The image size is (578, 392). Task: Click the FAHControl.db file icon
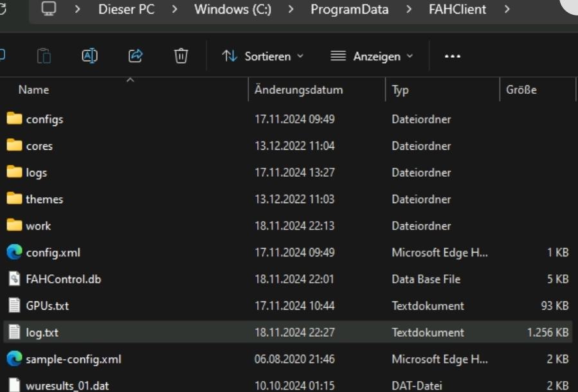click(14, 279)
